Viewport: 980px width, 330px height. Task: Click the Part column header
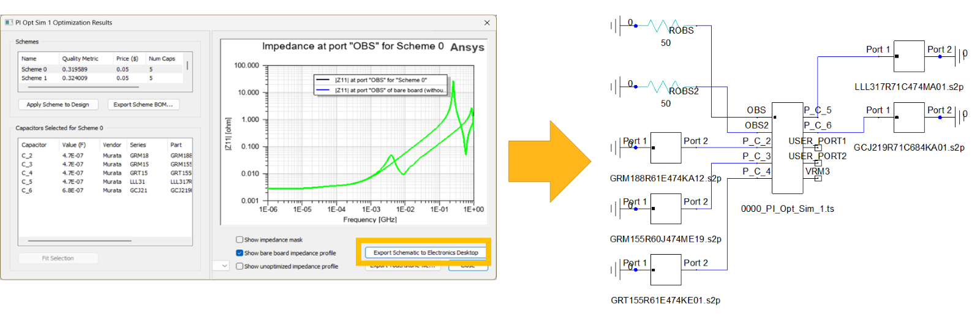coord(180,145)
